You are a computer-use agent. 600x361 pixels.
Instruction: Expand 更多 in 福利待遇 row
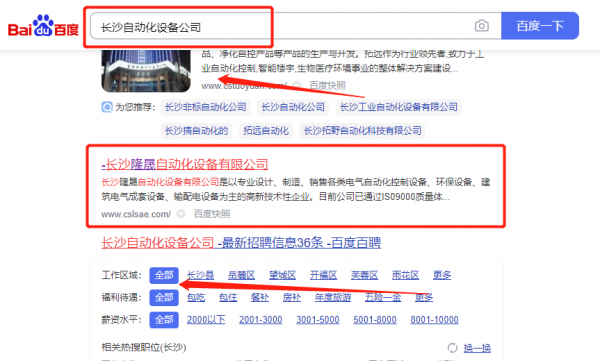424,297
